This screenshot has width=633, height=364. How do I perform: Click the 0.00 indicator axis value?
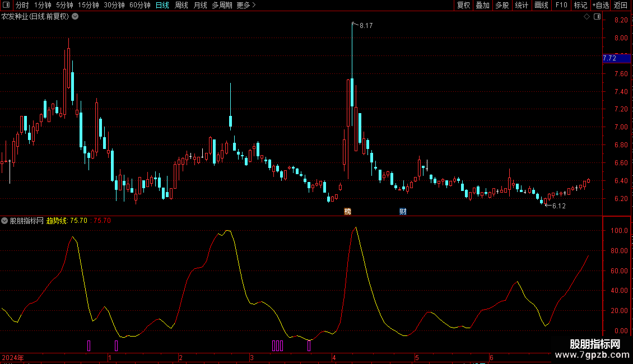click(621, 331)
